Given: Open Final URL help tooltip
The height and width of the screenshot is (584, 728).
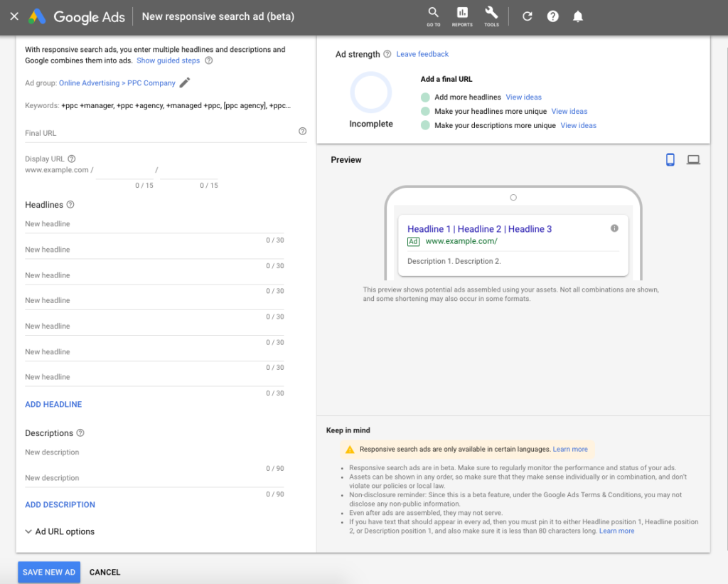Looking at the screenshot, I should [302, 131].
